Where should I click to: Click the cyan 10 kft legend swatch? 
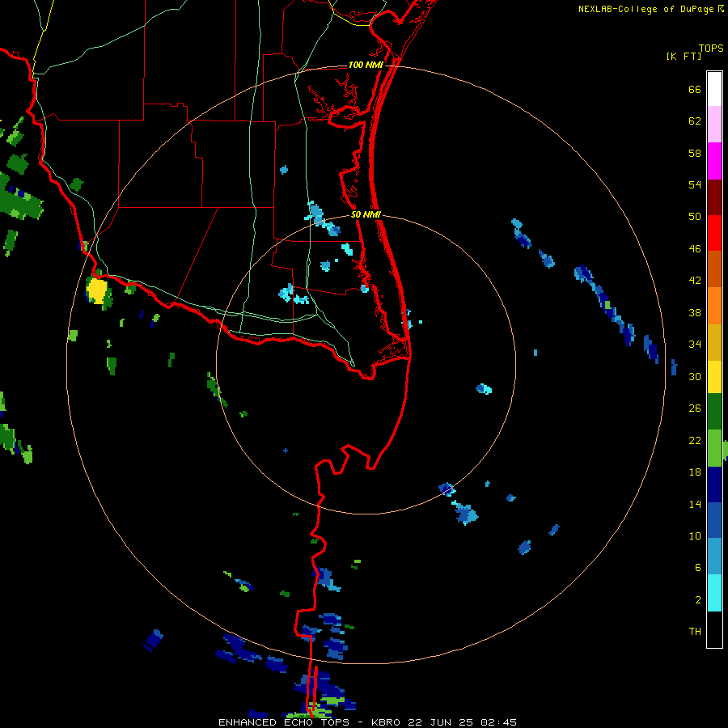point(714,593)
